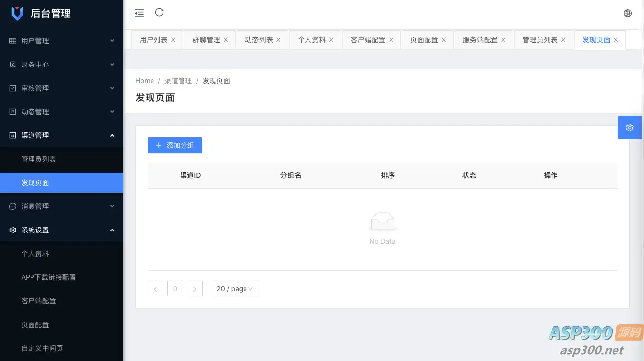Open 个人资料 under 系统设置
The height and width of the screenshot is (361, 644).
tap(61, 254)
